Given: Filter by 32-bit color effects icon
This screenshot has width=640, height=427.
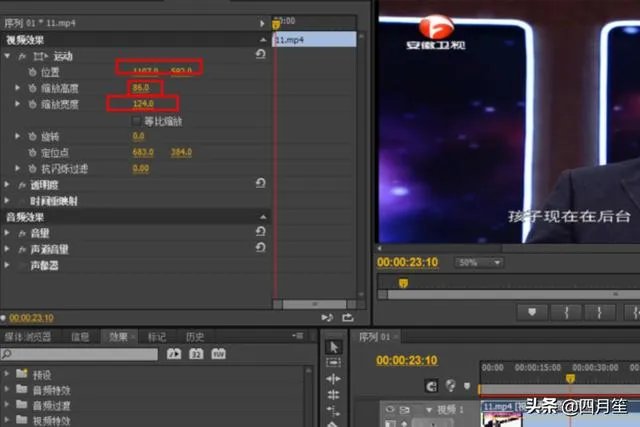Looking at the screenshot, I should 196,354.
